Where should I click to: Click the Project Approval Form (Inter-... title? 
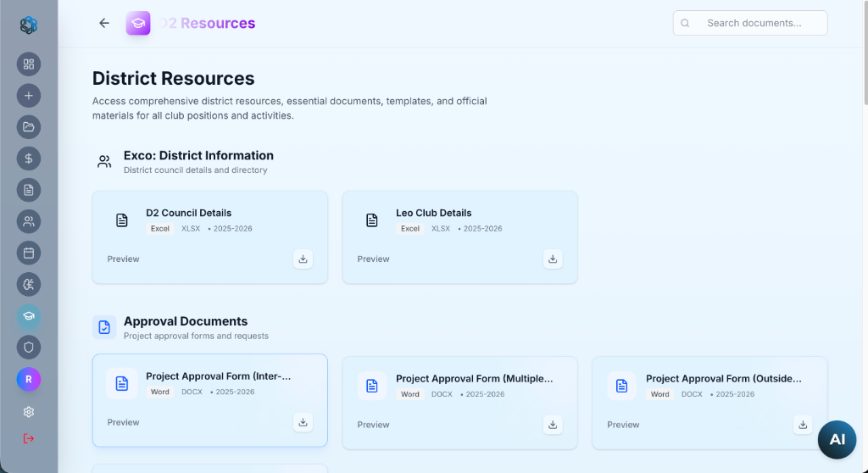coord(219,376)
